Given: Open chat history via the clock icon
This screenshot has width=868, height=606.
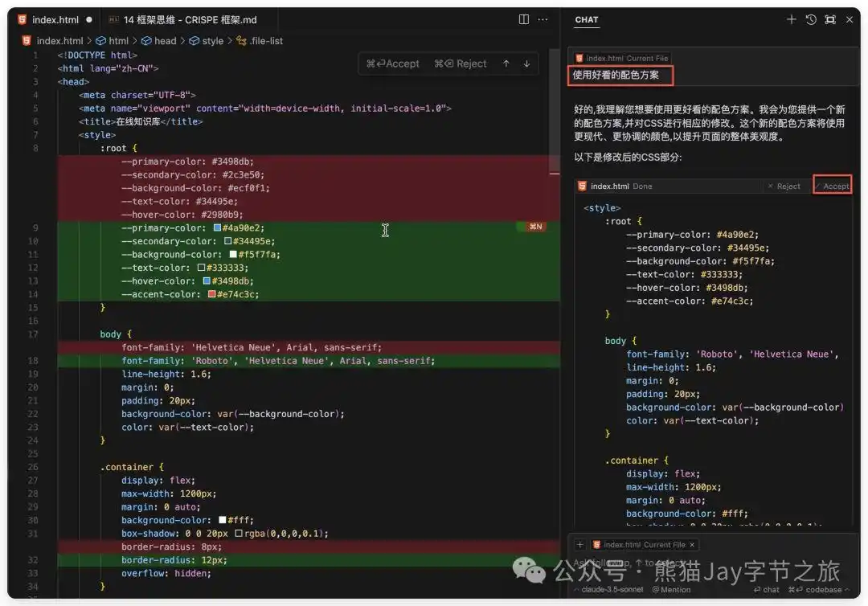Looking at the screenshot, I should pyautogui.click(x=811, y=19).
